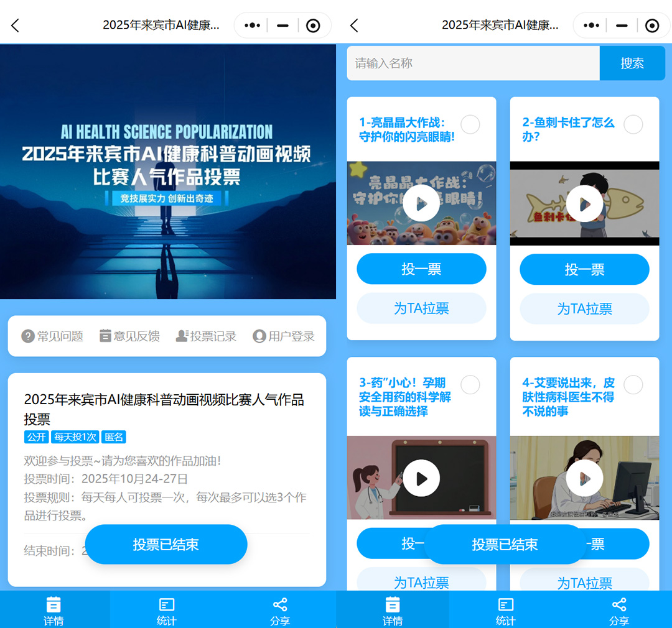Click the contest banner image
Viewport: 672px width, 628px height.
point(168,172)
